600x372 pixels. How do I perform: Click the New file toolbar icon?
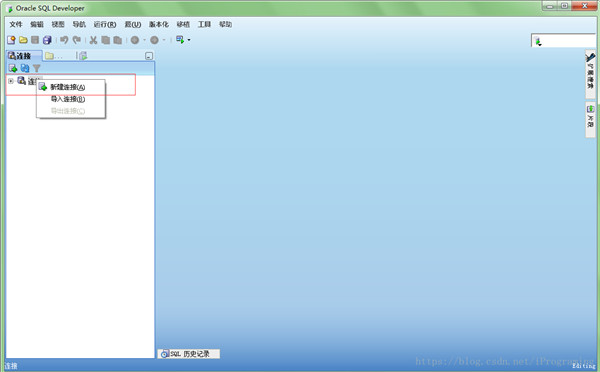[x=11, y=40]
